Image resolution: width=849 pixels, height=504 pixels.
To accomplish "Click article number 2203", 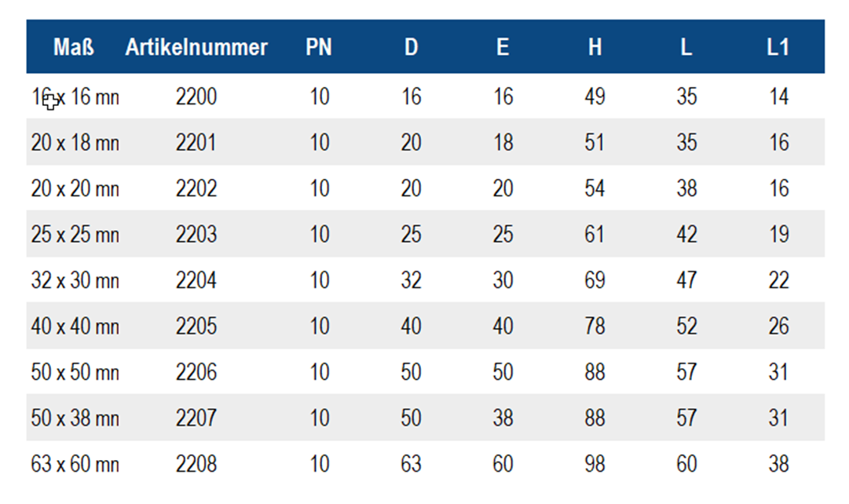I will click(196, 235).
